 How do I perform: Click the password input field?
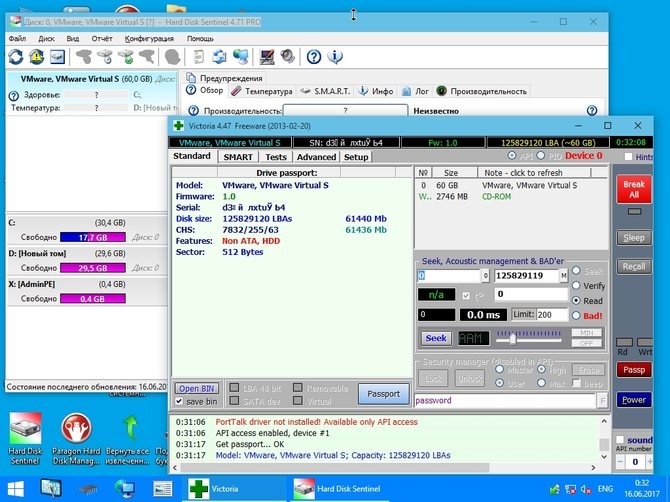click(505, 401)
